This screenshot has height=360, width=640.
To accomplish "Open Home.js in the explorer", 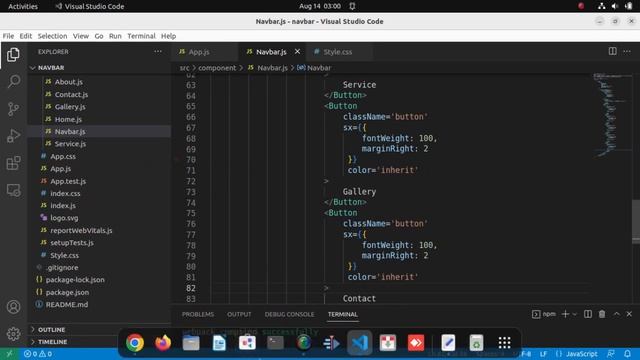I will 68,119.
